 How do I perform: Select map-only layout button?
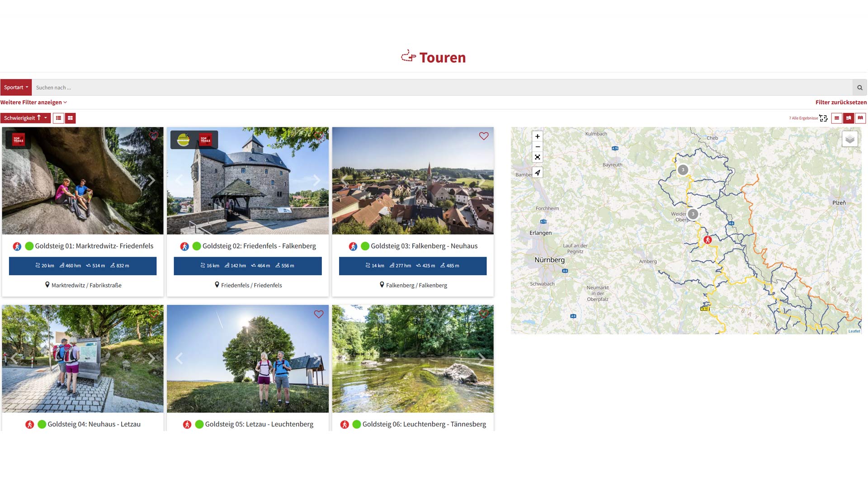[860, 118]
